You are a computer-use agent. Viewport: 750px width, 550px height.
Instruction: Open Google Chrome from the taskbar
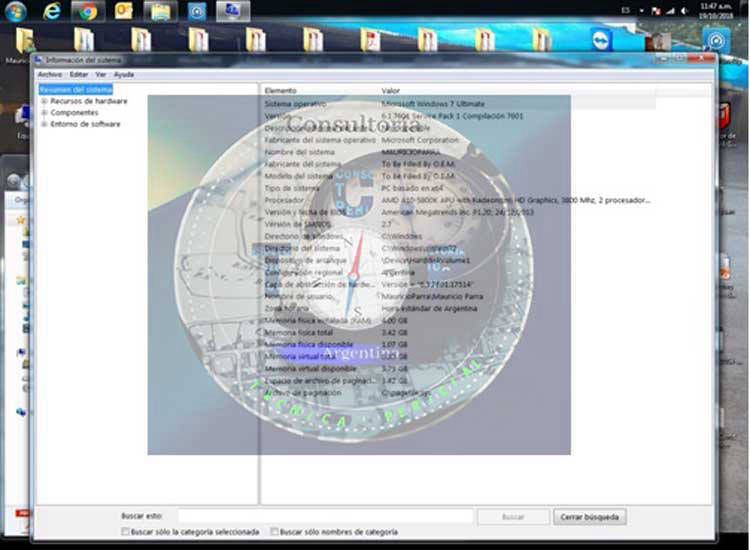pyautogui.click(x=88, y=11)
